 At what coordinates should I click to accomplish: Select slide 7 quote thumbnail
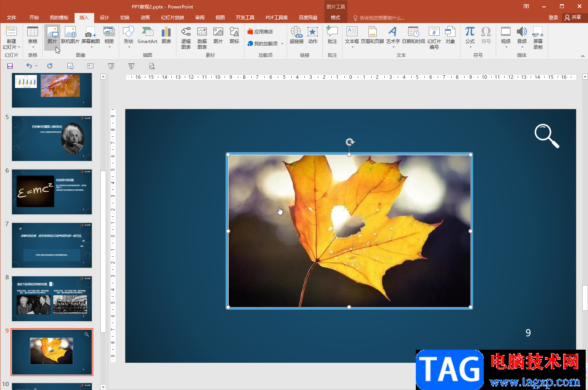click(x=52, y=245)
